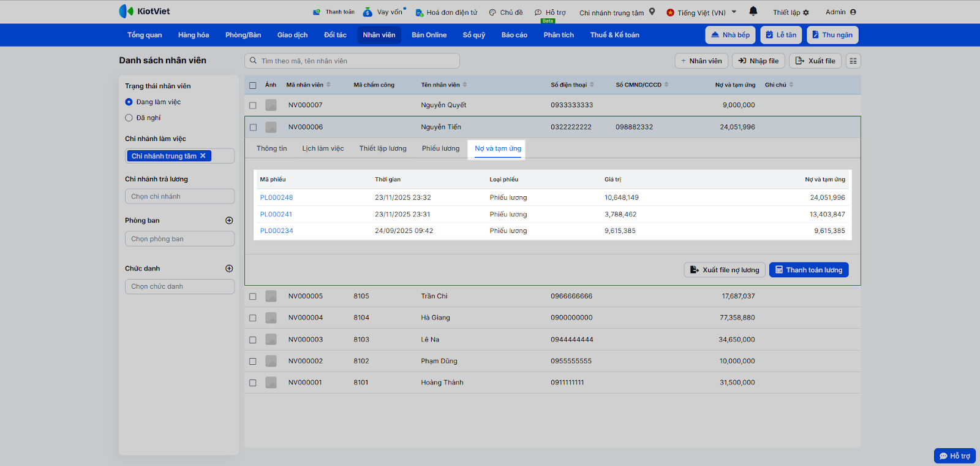The width and height of the screenshot is (980, 466).
Task: Click the column layout settings icon
Action: (853, 61)
